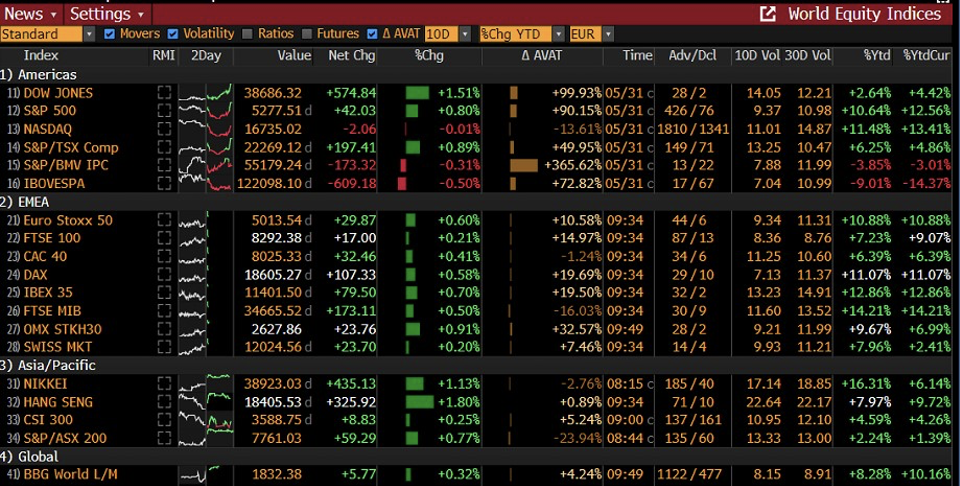960x486 pixels.
Task: Click the HANG SENG %Chg green bar
Action: coord(419,402)
